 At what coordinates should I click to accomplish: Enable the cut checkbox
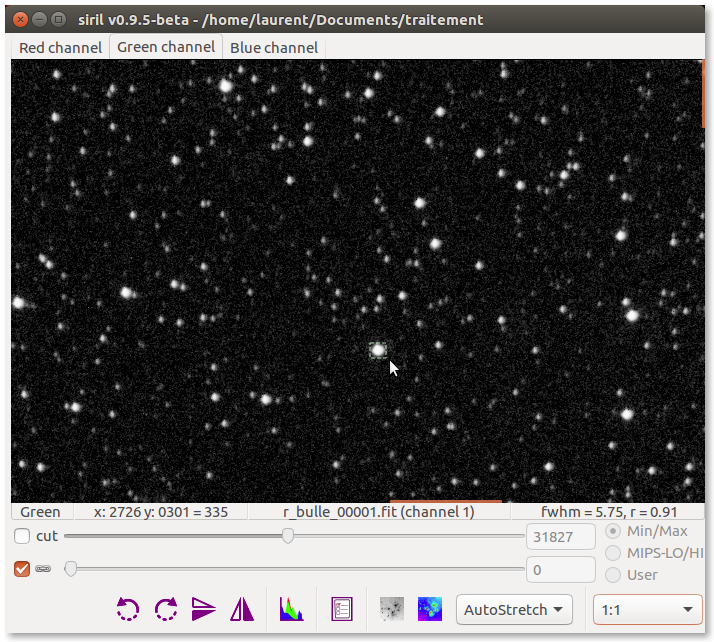pyautogui.click(x=22, y=536)
